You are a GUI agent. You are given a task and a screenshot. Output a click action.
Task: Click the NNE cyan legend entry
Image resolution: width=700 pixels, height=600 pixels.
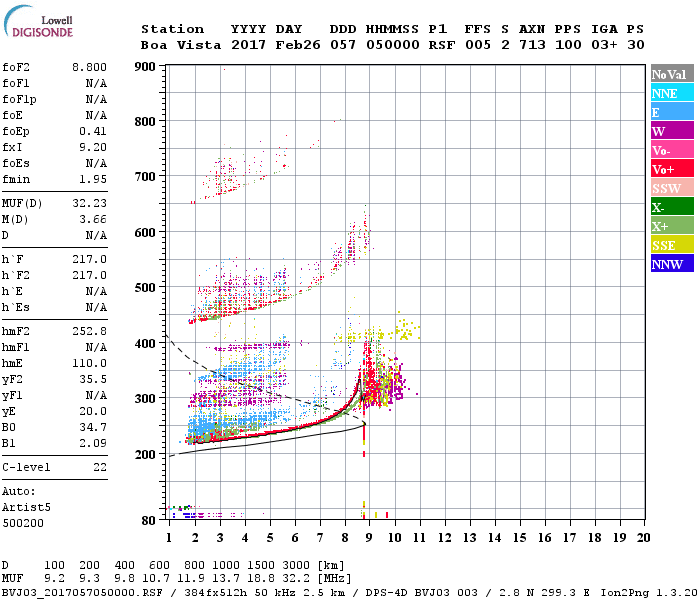(x=672, y=93)
